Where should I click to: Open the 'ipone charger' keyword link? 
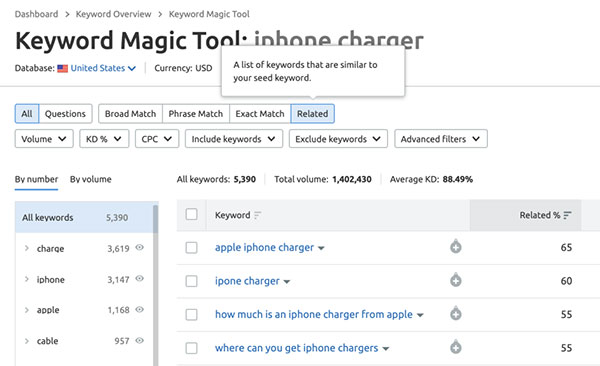[247, 281]
